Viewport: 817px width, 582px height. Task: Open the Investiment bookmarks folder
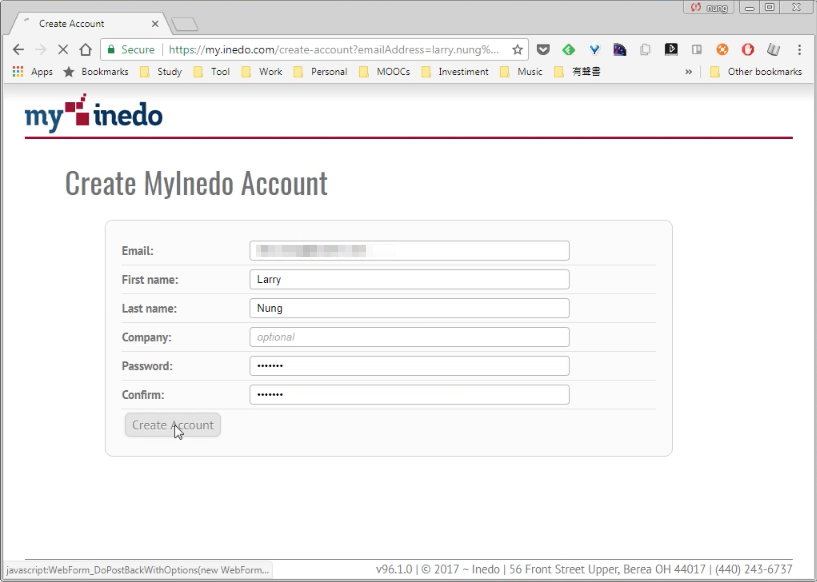tap(455, 71)
